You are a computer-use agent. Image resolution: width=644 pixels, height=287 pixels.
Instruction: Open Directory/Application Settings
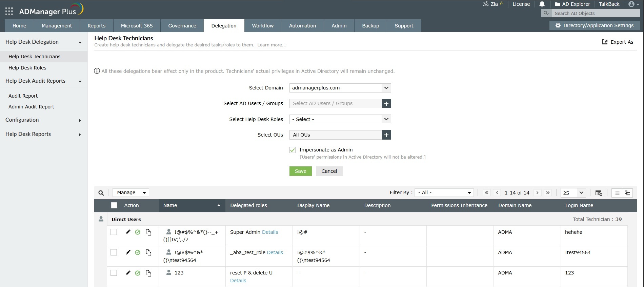click(595, 25)
